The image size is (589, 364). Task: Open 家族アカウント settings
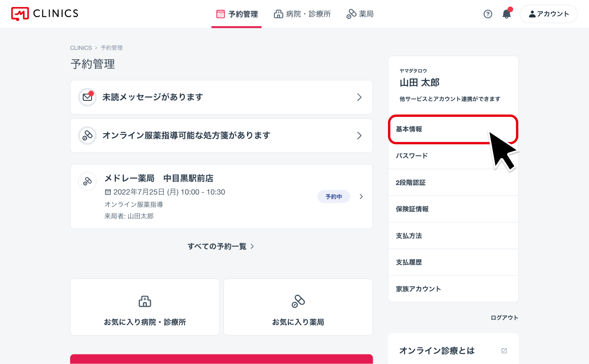(x=453, y=289)
